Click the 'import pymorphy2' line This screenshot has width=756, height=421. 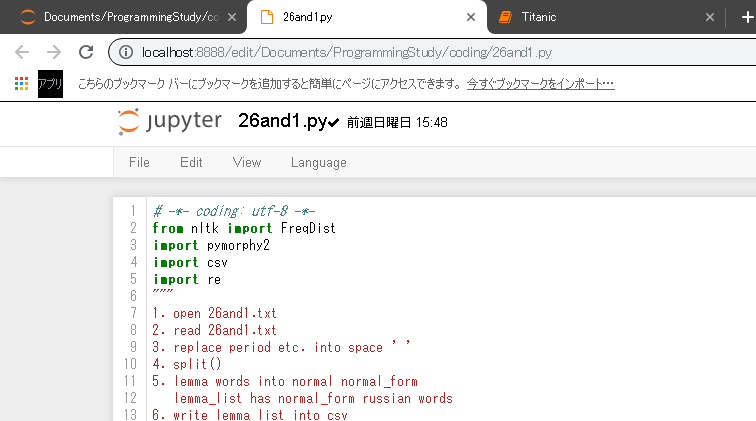pyautogui.click(x=211, y=245)
